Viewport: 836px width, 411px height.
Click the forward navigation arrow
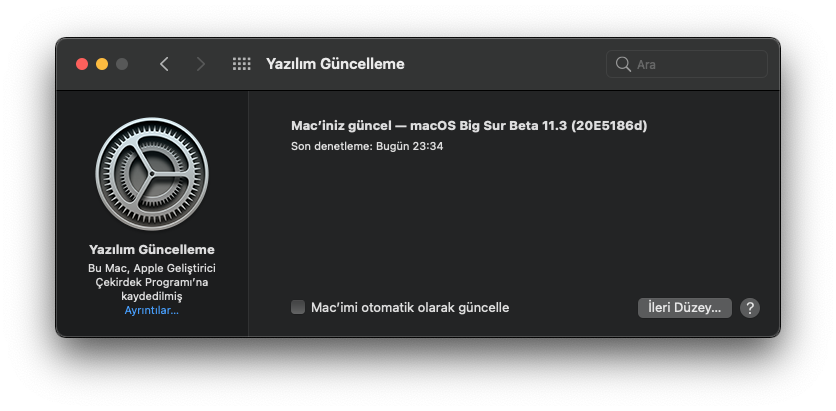pos(201,64)
